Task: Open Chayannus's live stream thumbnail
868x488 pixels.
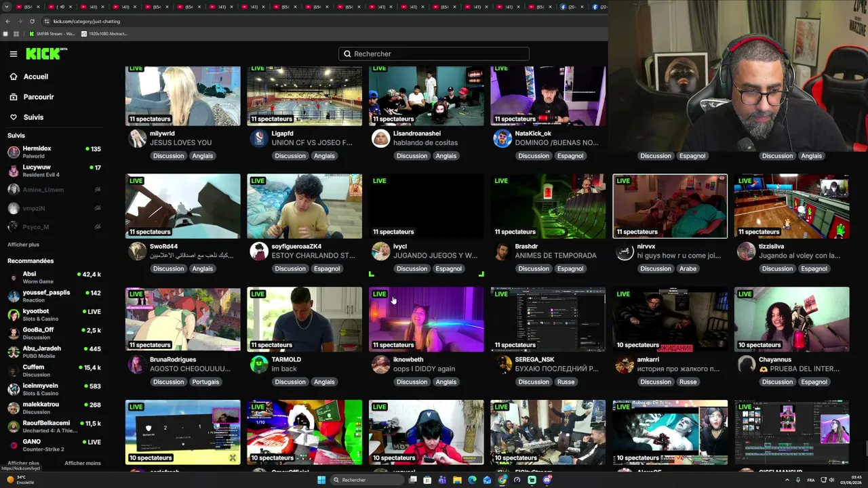Action: tap(792, 319)
